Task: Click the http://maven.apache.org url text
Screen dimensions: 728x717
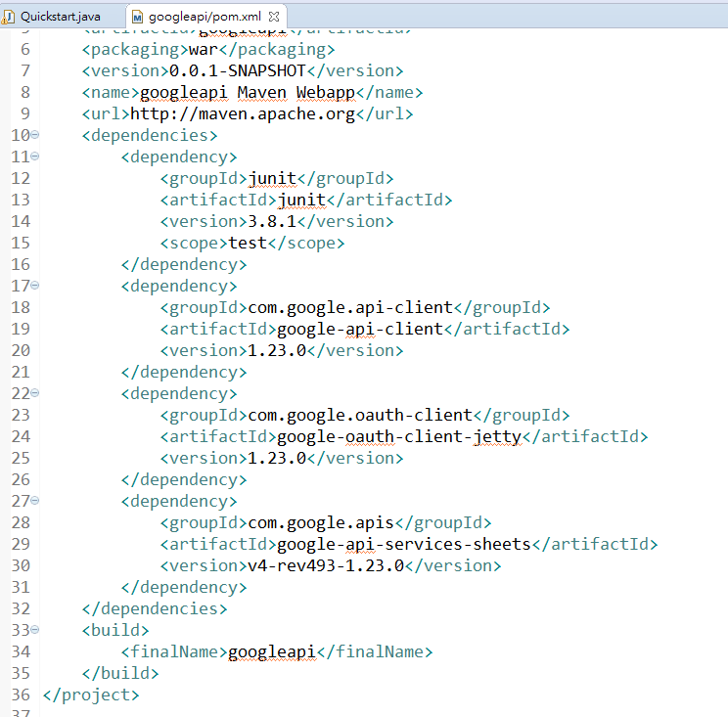Action: click(243, 114)
